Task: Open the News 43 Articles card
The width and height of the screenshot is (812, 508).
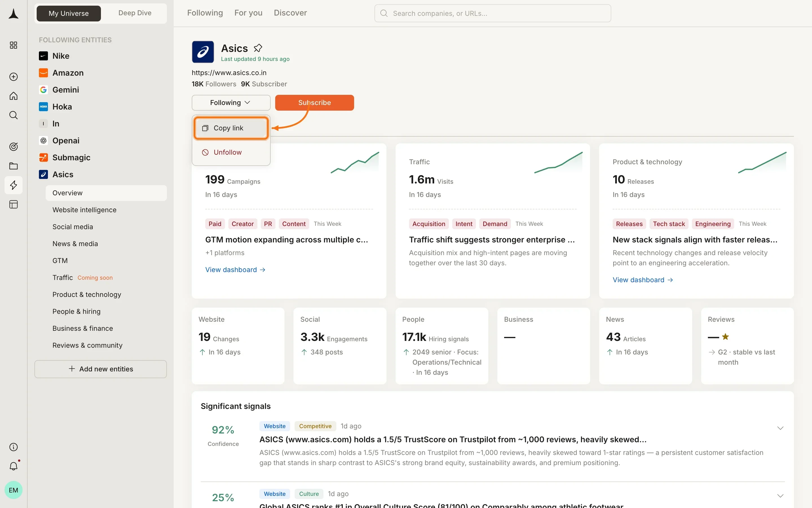Action: point(645,346)
